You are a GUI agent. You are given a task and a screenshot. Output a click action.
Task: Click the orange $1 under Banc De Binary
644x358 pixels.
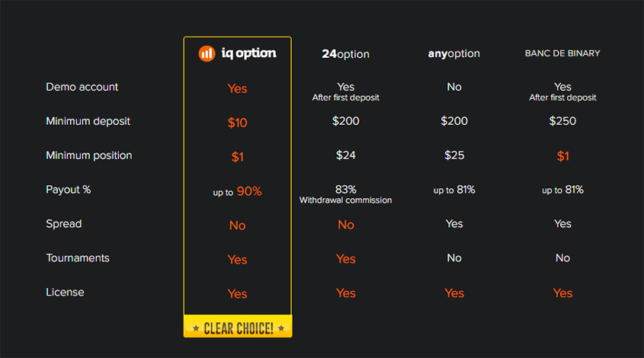pos(562,156)
